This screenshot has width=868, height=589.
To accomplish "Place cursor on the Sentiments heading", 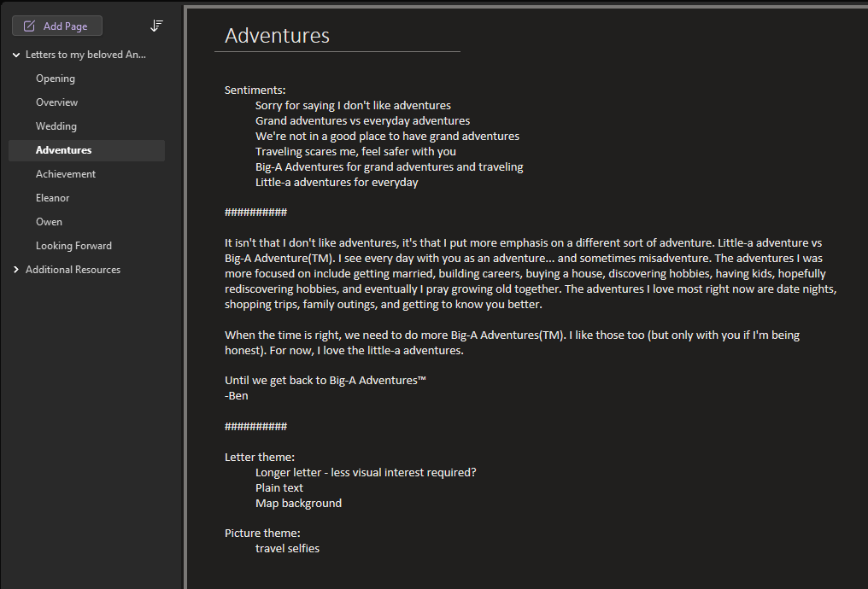I will [x=255, y=90].
